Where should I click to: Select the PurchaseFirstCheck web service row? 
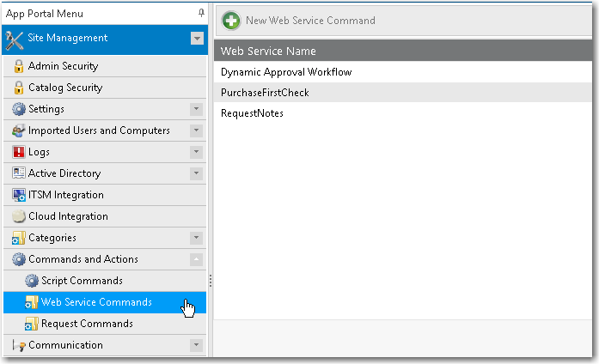[x=265, y=93]
